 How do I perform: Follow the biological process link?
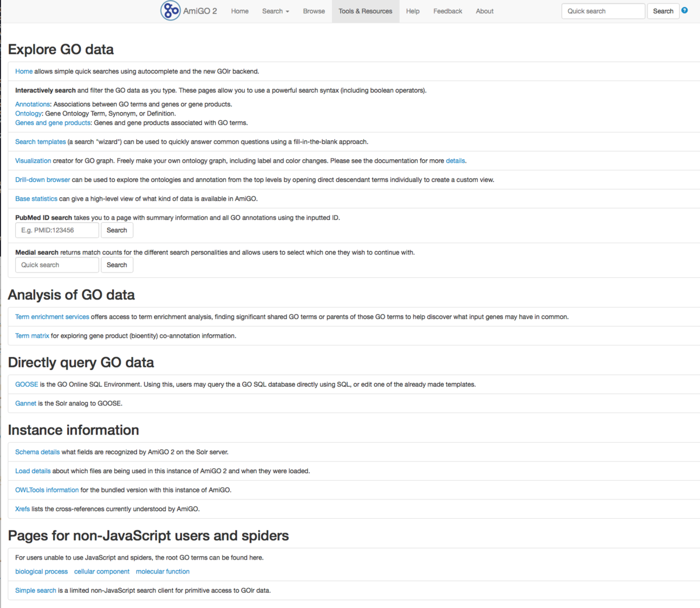[x=41, y=572]
